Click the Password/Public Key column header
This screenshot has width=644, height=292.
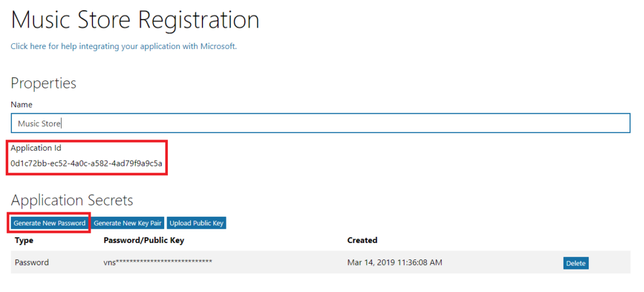pyautogui.click(x=144, y=241)
